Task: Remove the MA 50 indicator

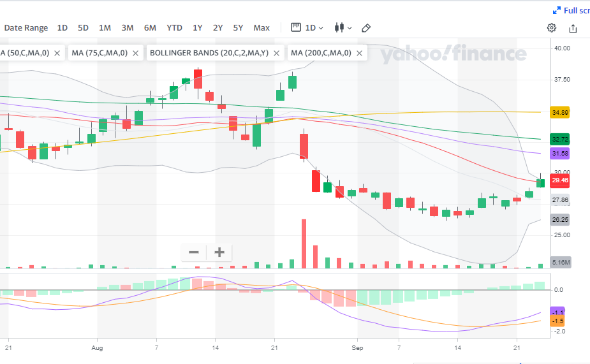Action: pyautogui.click(x=57, y=53)
